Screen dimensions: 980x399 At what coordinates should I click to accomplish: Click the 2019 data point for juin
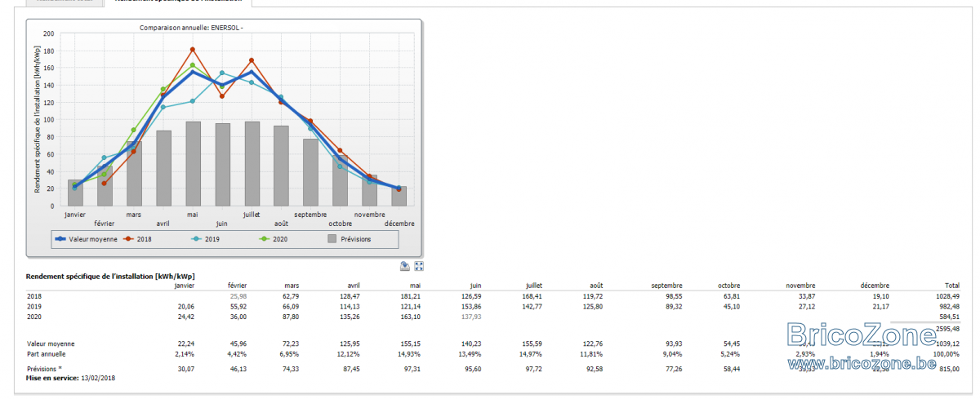pyautogui.click(x=222, y=73)
